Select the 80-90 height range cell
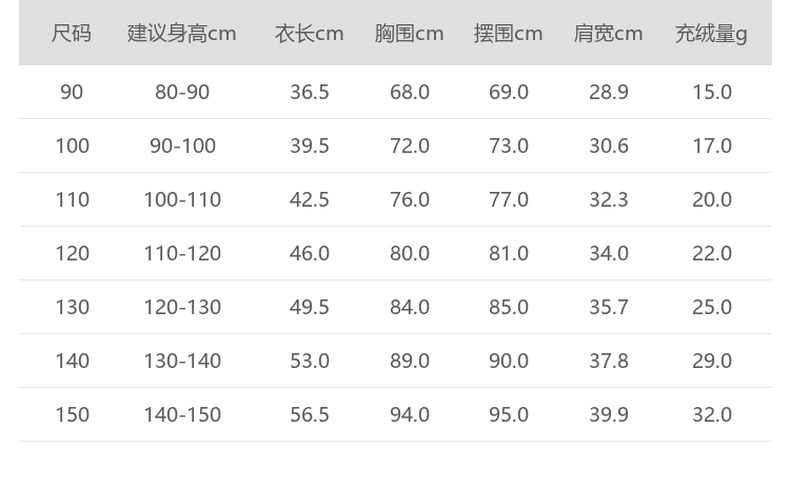The height and width of the screenshot is (485, 790). point(182,92)
